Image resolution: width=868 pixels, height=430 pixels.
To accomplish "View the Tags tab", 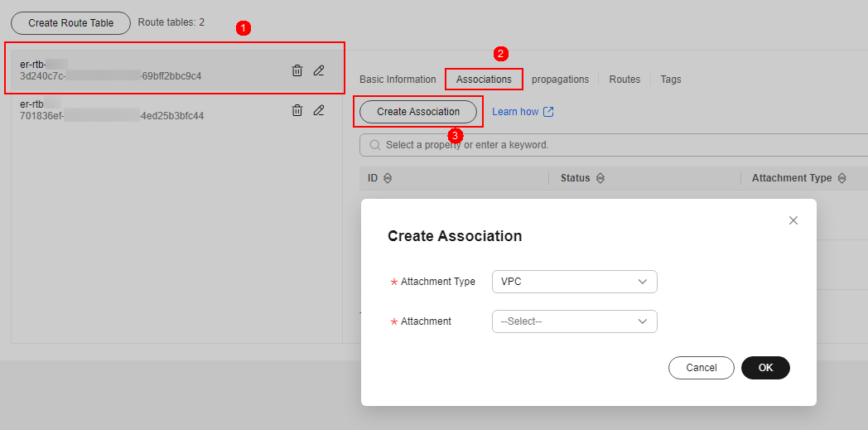I will point(671,80).
